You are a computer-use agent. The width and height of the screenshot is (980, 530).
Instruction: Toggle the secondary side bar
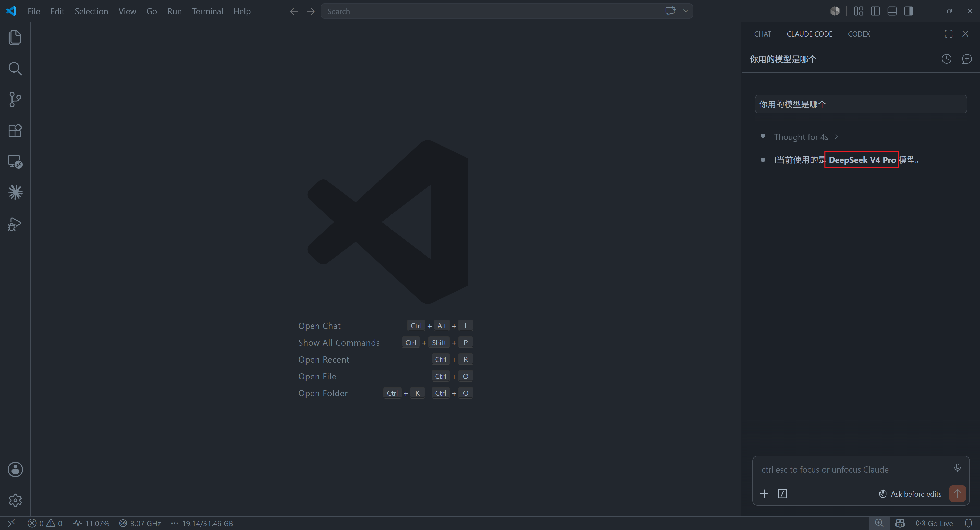[x=909, y=11]
